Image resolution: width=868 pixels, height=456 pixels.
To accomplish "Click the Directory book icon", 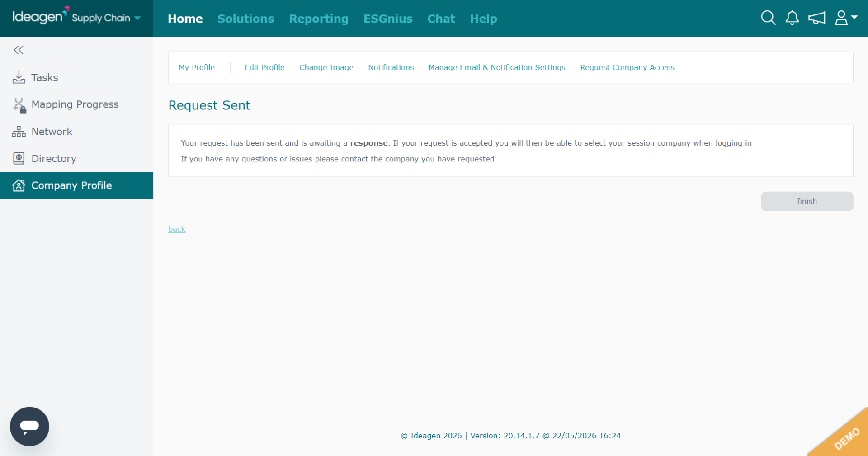I will click(x=19, y=158).
